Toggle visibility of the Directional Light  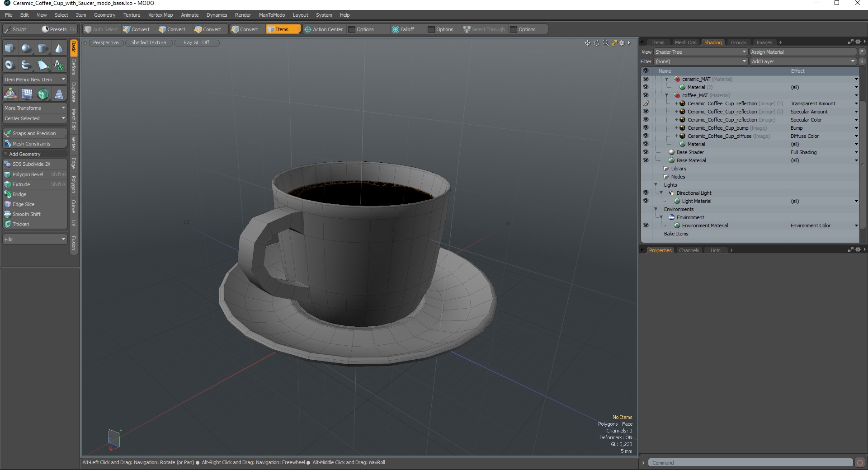[x=646, y=193]
